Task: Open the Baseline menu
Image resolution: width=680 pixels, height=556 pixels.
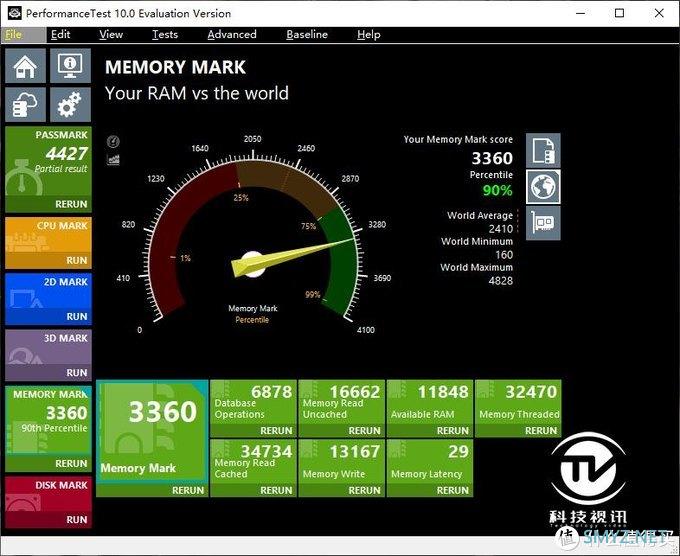Action: pyautogui.click(x=307, y=35)
